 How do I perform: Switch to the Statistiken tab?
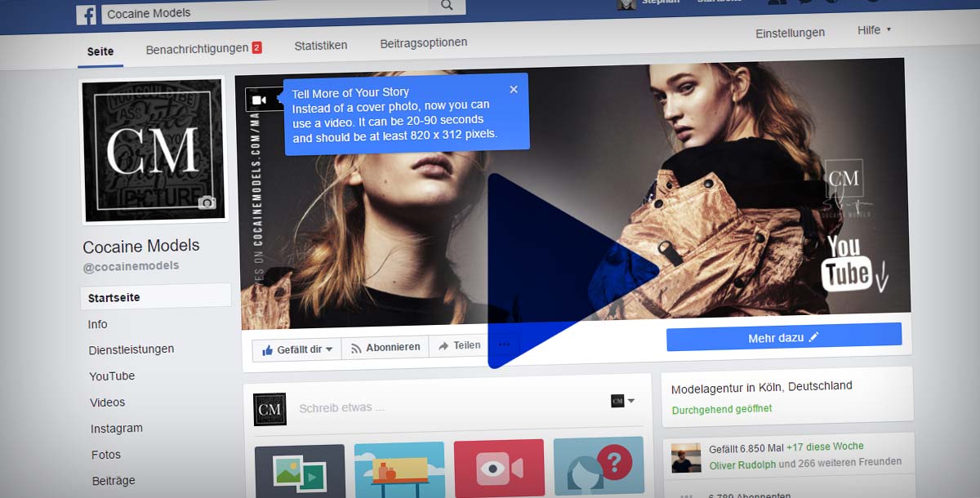click(321, 46)
